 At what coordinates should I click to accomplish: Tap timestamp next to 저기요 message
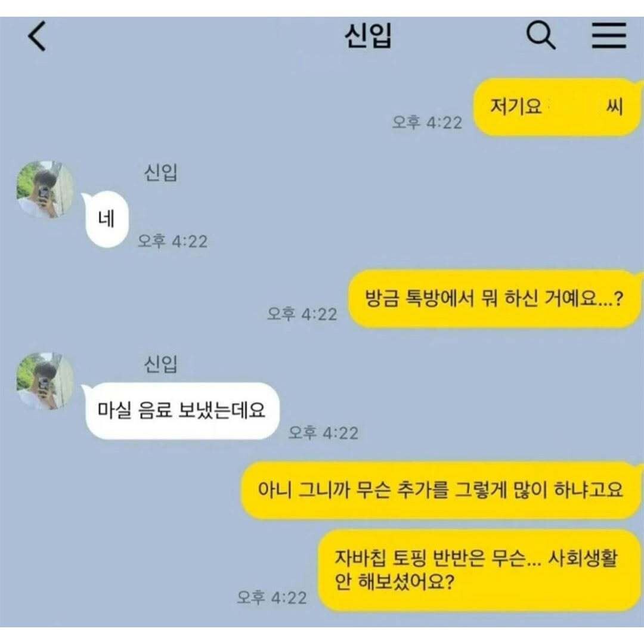(427, 122)
